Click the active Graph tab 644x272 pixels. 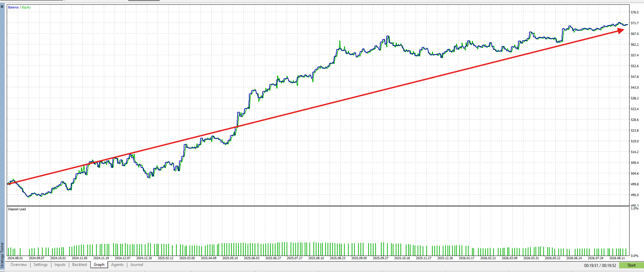point(99,265)
